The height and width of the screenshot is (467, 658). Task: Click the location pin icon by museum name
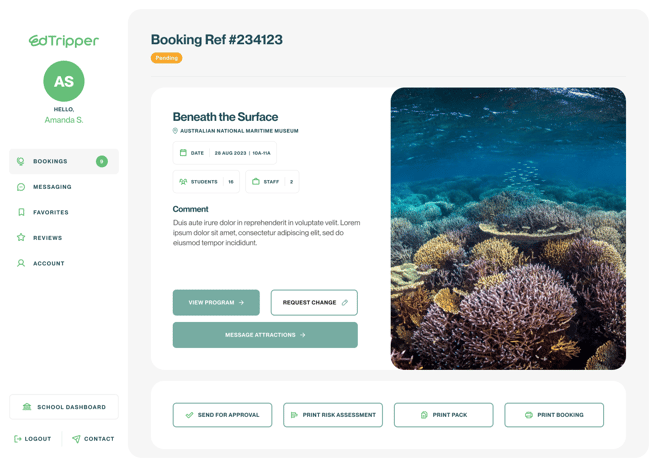point(175,131)
